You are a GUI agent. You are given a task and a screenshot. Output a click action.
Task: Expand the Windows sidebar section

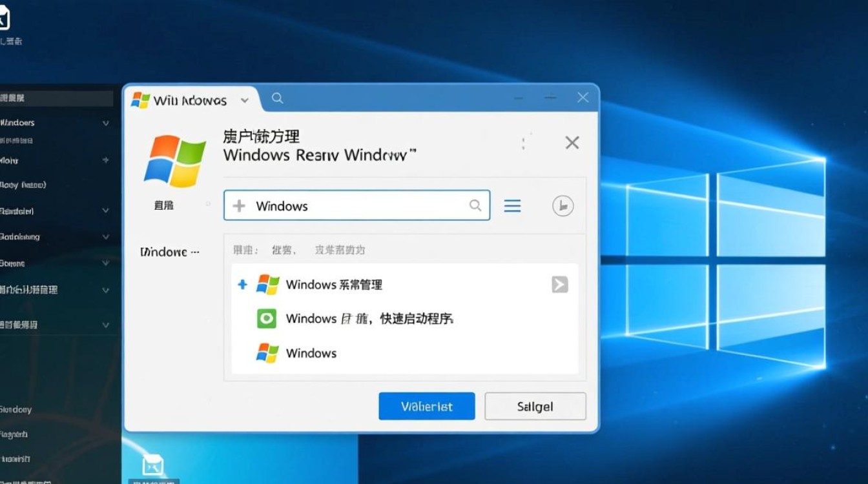pyautogui.click(x=105, y=122)
